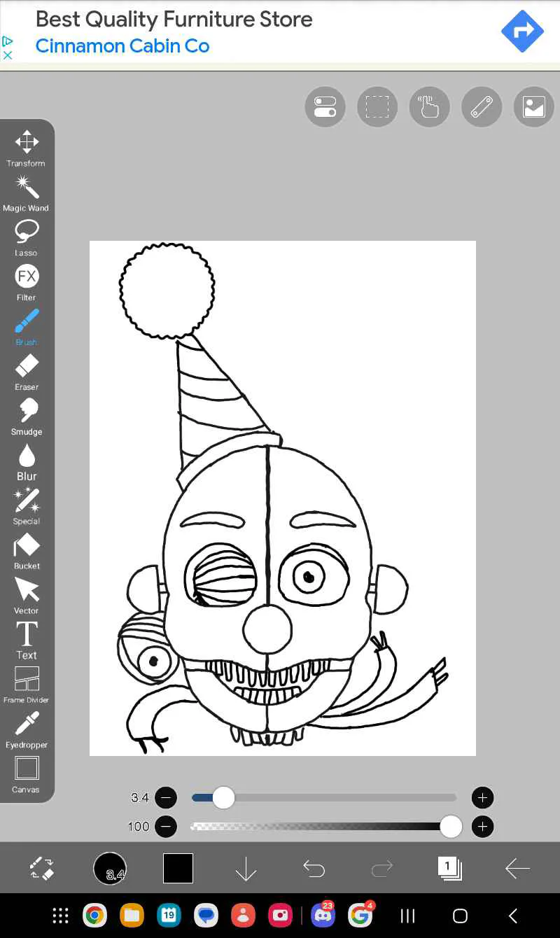560x938 pixels.
Task: Decrease brush thickness with minus button
Action: pyautogui.click(x=166, y=797)
